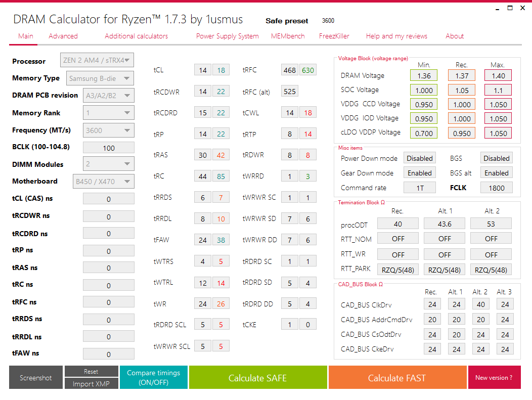The image size is (532, 400).
Task: Click the FCLK value 1800
Action: [x=497, y=188]
